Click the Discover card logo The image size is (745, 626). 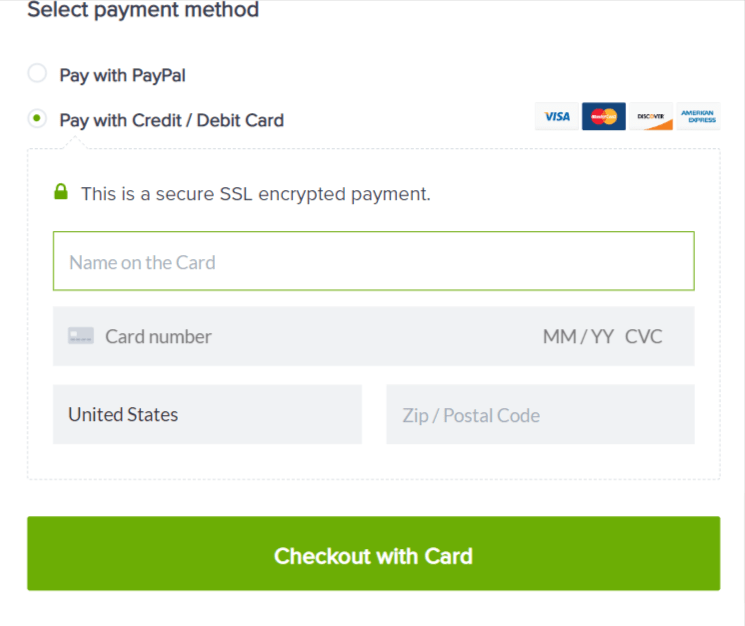[x=651, y=116]
